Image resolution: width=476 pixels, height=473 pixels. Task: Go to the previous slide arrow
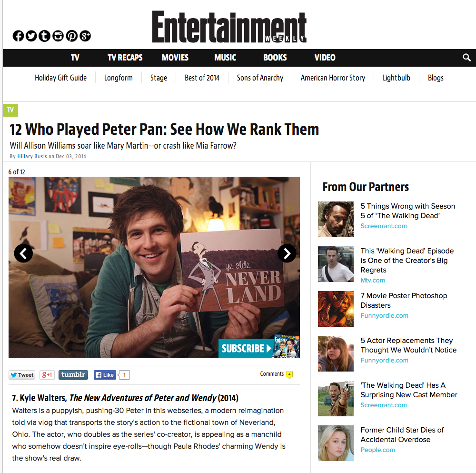[23, 253]
